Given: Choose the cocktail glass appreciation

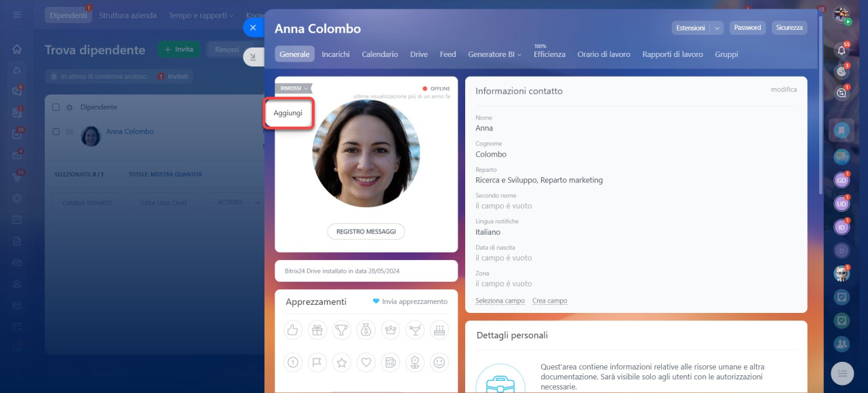Looking at the screenshot, I should 415,330.
